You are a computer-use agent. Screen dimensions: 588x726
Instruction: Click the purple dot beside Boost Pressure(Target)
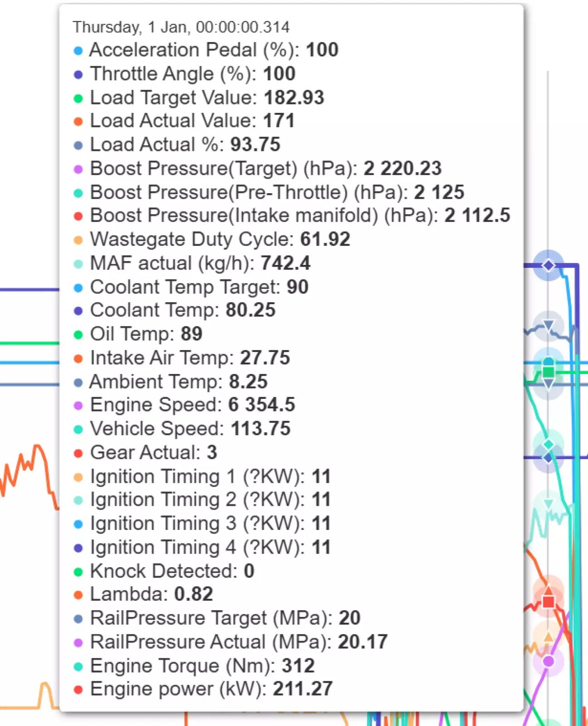pos(78,169)
